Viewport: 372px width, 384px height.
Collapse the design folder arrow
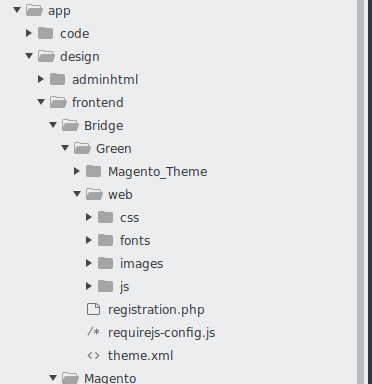[x=29, y=56]
